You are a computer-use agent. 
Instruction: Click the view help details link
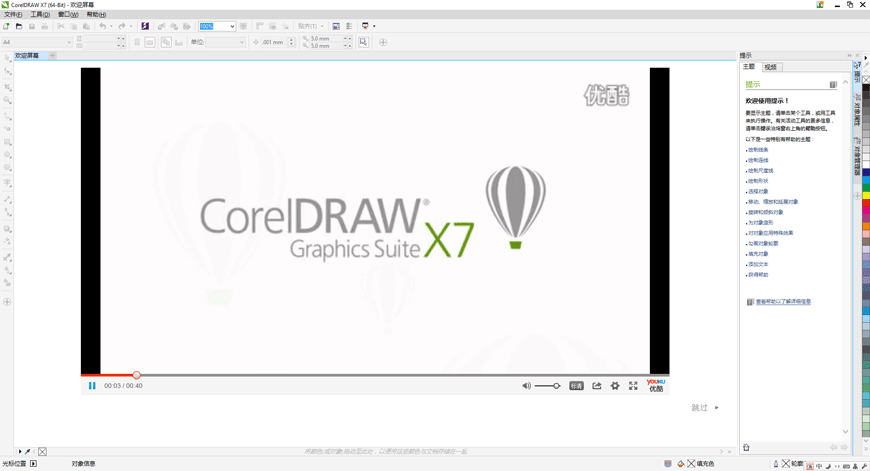pyautogui.click(x=783, y=302)
